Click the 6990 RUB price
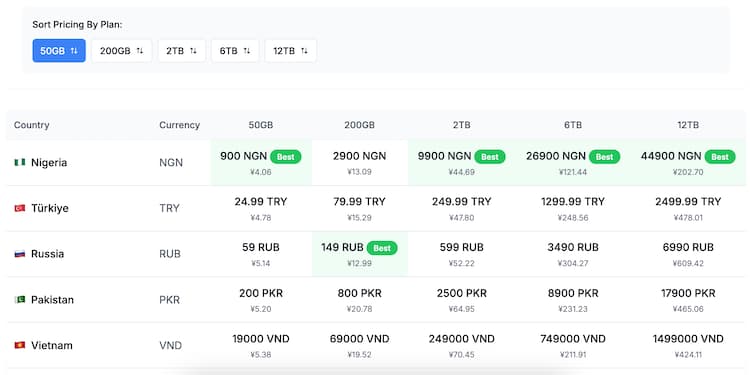This screenshot has height=375, width=750. (688, 247)
